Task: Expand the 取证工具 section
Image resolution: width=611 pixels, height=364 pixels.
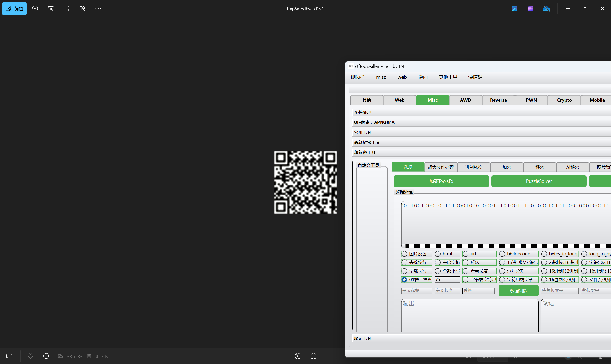Action: point(482,338)
